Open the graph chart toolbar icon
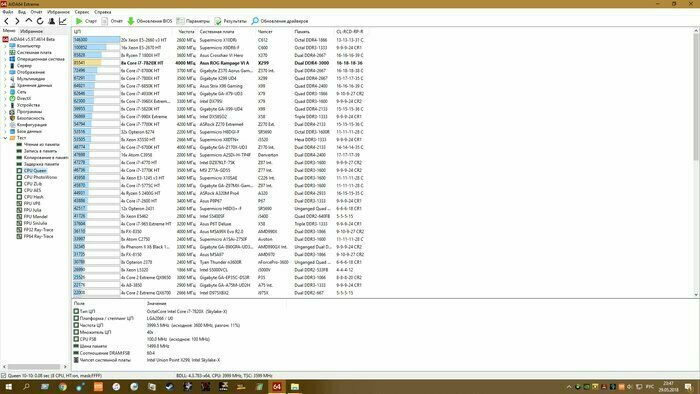This screenshot has height=394, width=700. pos(62,21)
